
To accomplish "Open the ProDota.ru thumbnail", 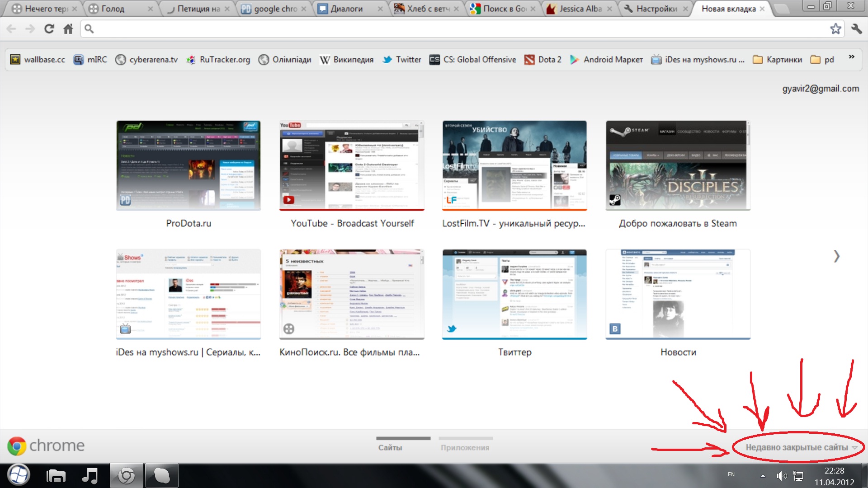I will pos(189,165).
